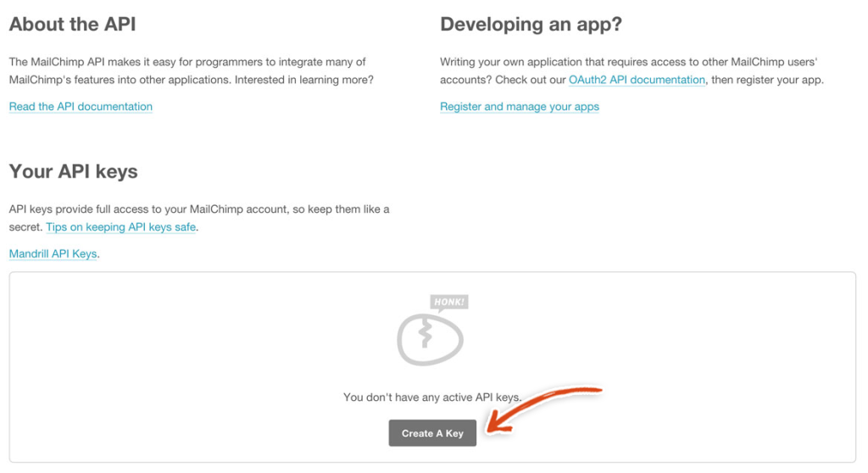The image size is (868, 473).
Task: Open Tips on keeping API keys safe
Action: pyautogui.click(x=120, y=227)
